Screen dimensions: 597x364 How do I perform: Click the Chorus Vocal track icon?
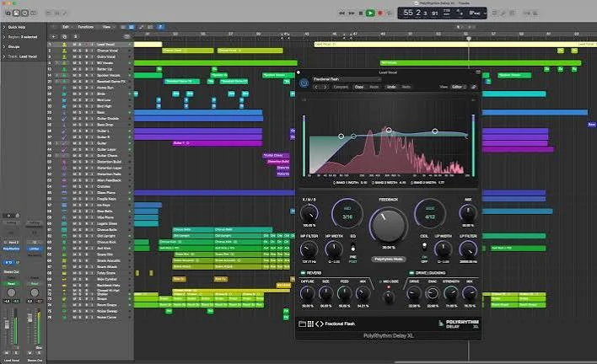(64, 51)
